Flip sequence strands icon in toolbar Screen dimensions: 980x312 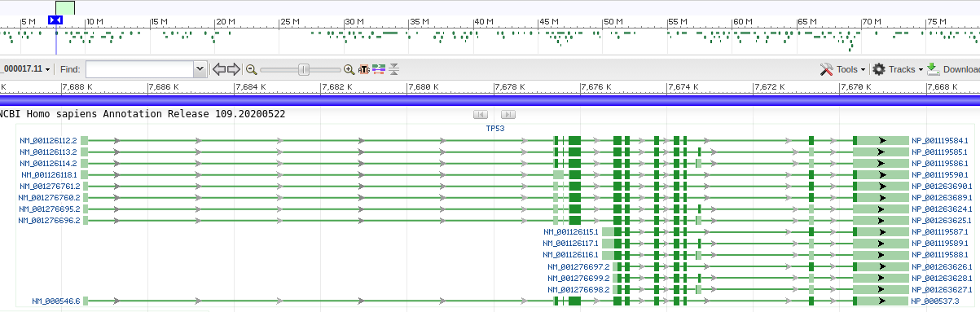[x=379, y=70]
